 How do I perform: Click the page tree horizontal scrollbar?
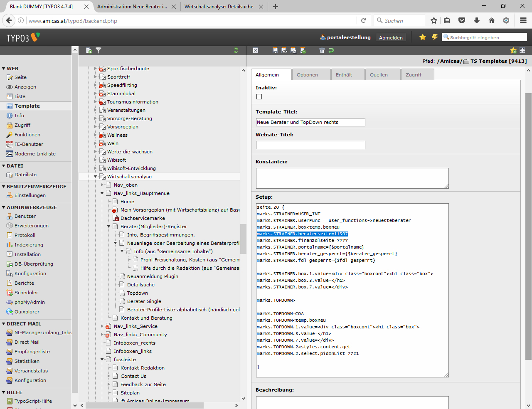145,406
